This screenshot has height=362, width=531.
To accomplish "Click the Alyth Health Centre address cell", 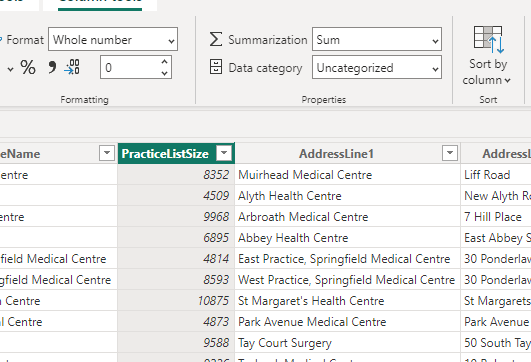I will click(x=347, y=196).
